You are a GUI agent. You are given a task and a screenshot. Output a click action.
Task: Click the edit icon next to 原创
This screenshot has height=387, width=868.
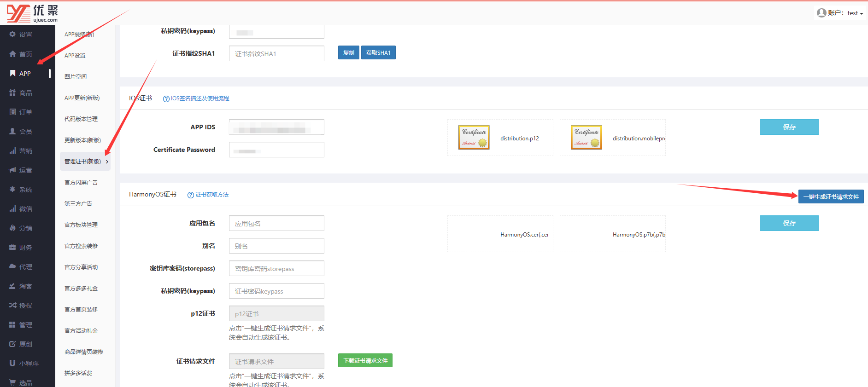click(x=12, y=344)
